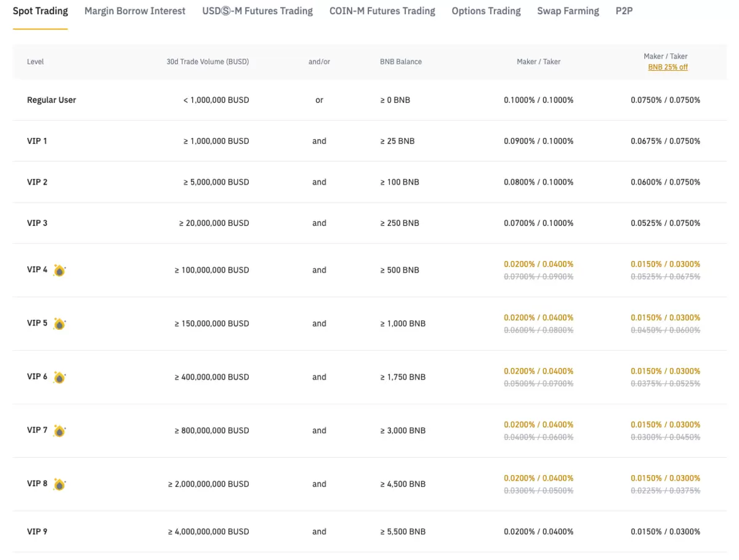Click '0.0900% / 0.1000%' VIP 1 fee
The height and width of the screenshot is (560, 739).
538,141
